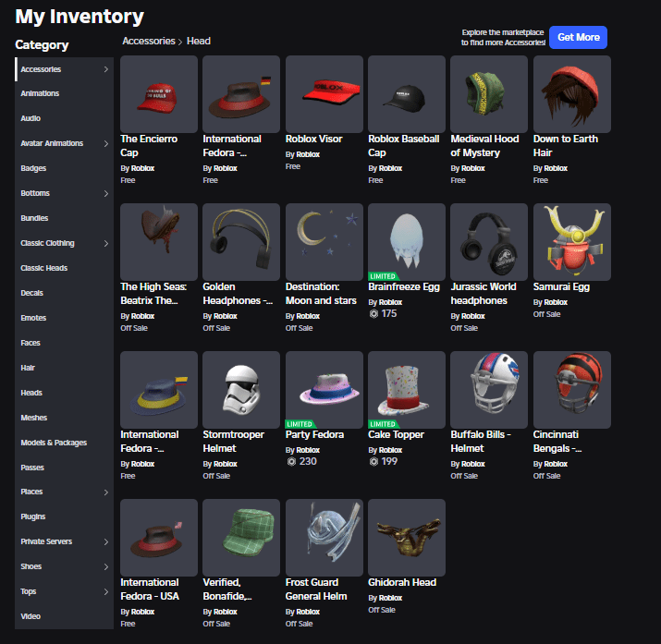Image resolution: width=661 pixels, height=644 pixels.
Task: Click the Get More button
Action: click(x=579, y=38)
